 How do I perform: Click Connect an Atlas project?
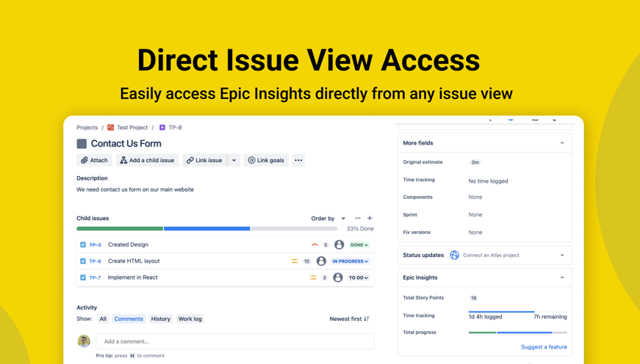point(491,255)
